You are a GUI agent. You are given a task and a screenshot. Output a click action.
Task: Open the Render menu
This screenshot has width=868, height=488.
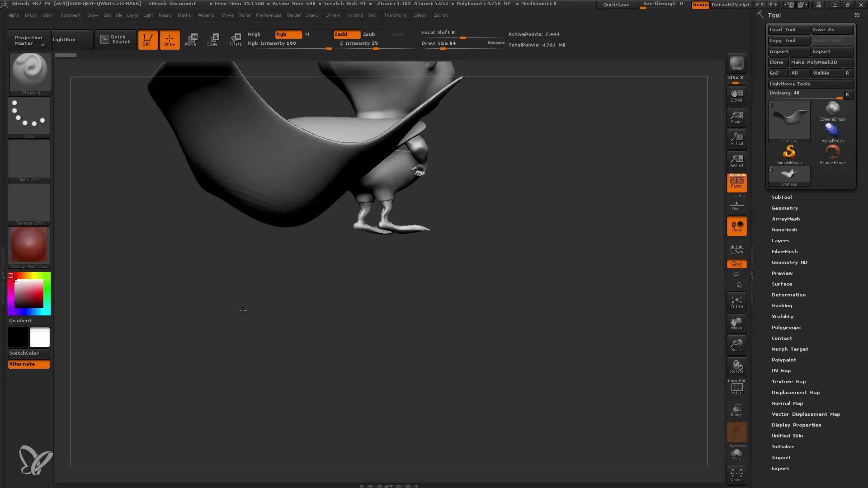[x=294, y=15]
